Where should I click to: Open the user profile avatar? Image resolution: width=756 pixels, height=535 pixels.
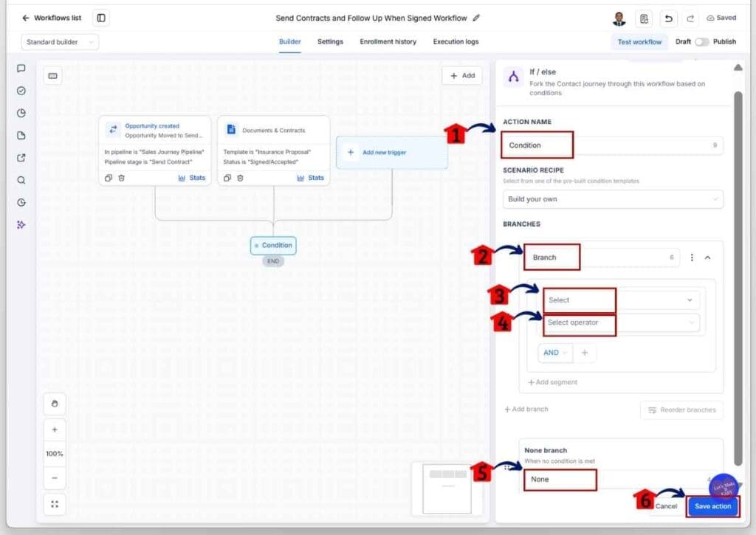coord(619,18)
